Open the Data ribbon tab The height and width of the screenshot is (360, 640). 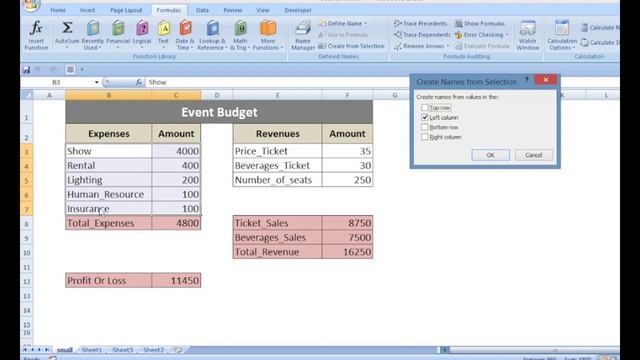[202, 10]
